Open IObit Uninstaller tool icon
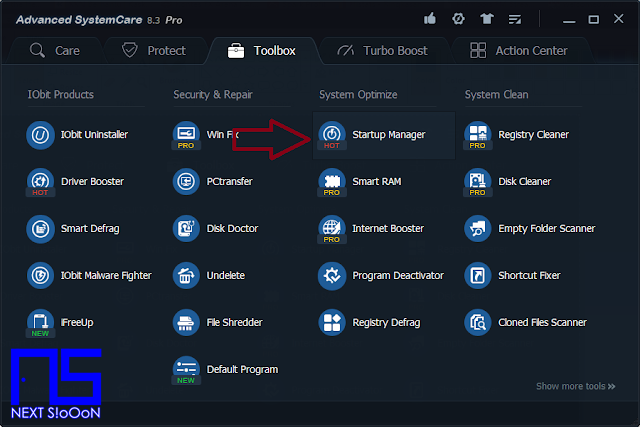 [x=40, y=135]
